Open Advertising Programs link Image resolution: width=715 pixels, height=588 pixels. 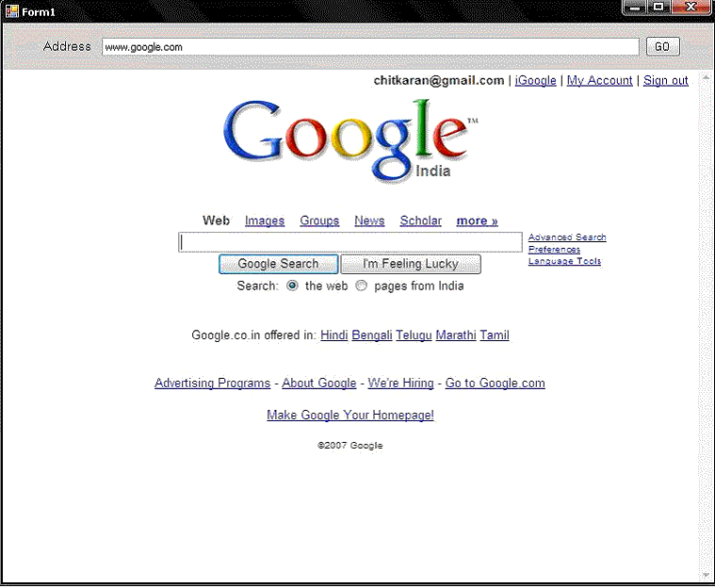[213, 384]
